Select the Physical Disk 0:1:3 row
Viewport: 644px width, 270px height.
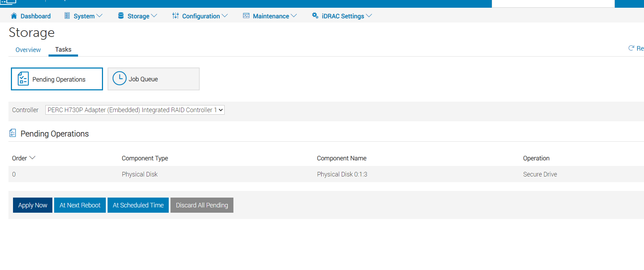[x=342, y=174]
